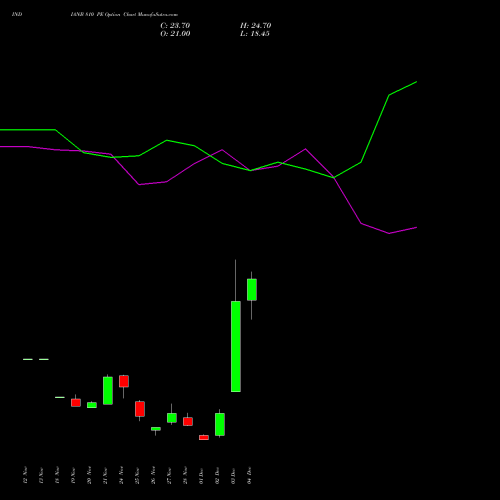This screenshot has height=500, width=500.
Task: Select the 24 Nov date label
Action: pyautogui.click(x=122, y=475)
